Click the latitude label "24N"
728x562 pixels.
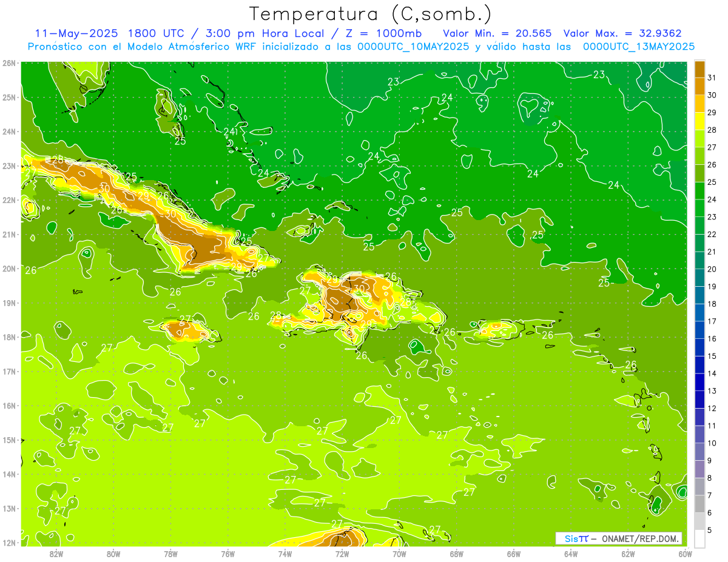click(x=9, y=132)
